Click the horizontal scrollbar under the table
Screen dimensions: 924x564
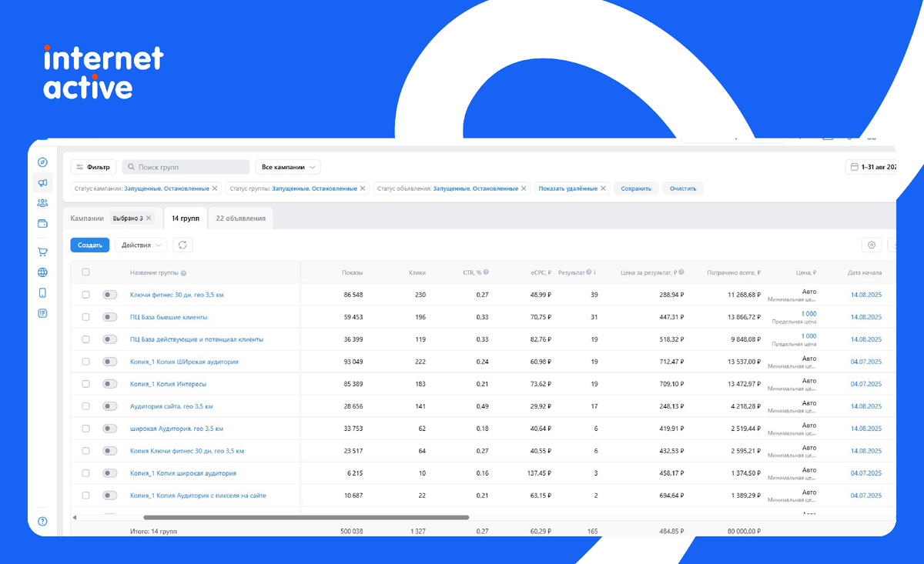306,518
